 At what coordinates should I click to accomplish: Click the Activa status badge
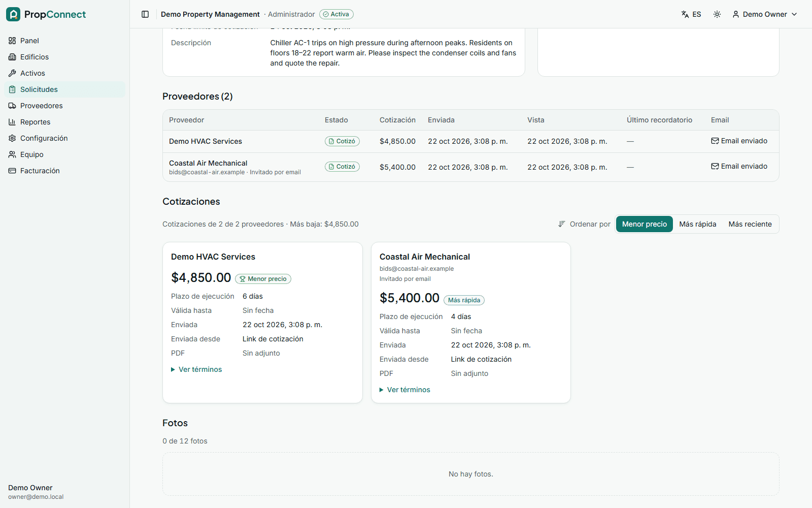pos(336,14)
